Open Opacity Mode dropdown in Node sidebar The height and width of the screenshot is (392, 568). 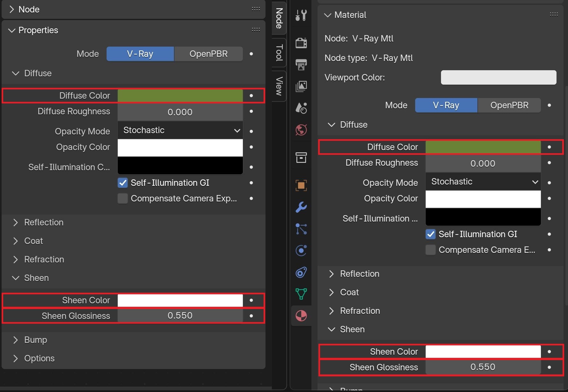[x=180, y=130]
